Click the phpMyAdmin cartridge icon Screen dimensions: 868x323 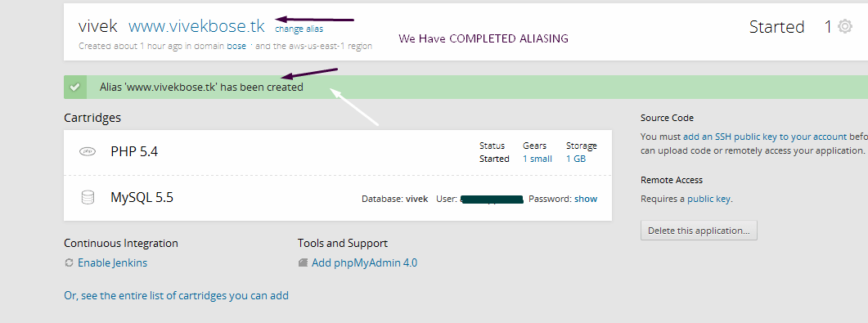[x=303, y=263]
